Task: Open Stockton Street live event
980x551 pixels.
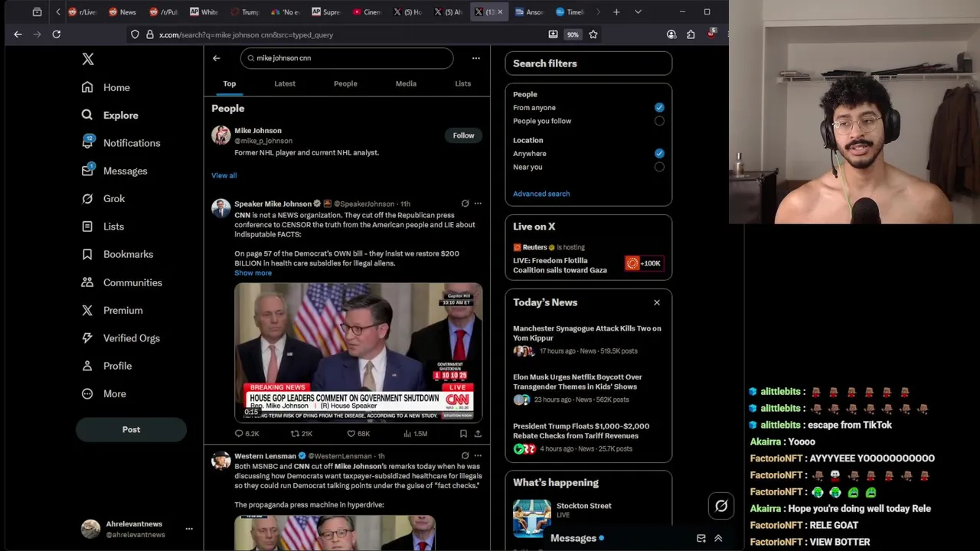Action: click(588, 518)
